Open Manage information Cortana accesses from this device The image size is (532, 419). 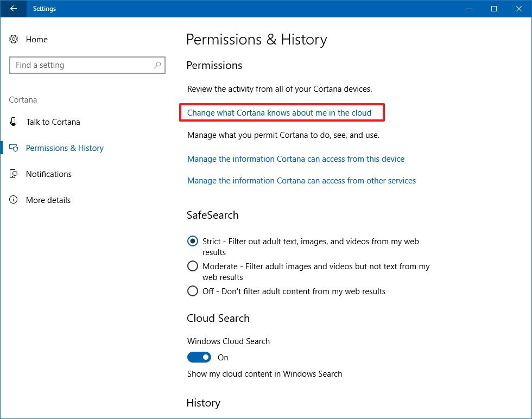click(x=296, y=158)
